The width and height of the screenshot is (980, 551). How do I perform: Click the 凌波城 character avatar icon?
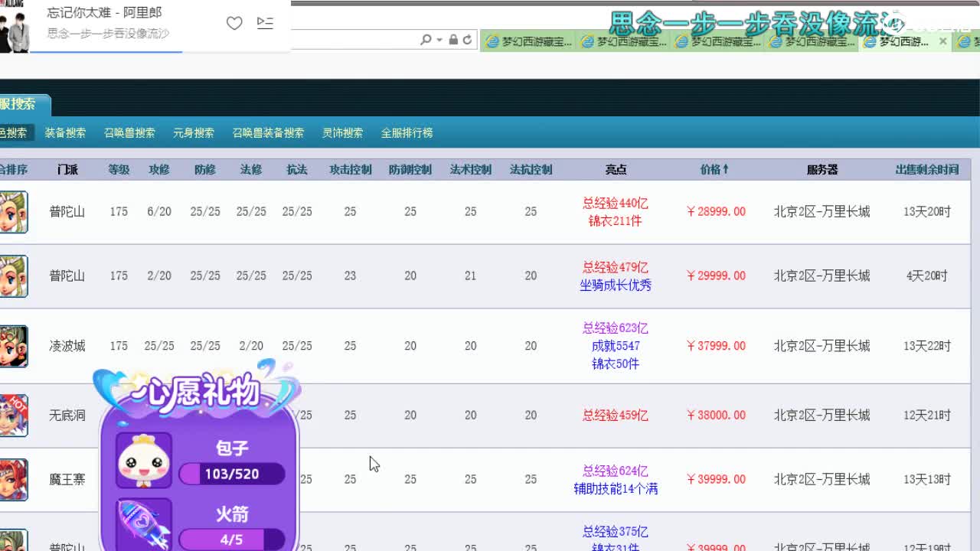[x=14, y=346]
